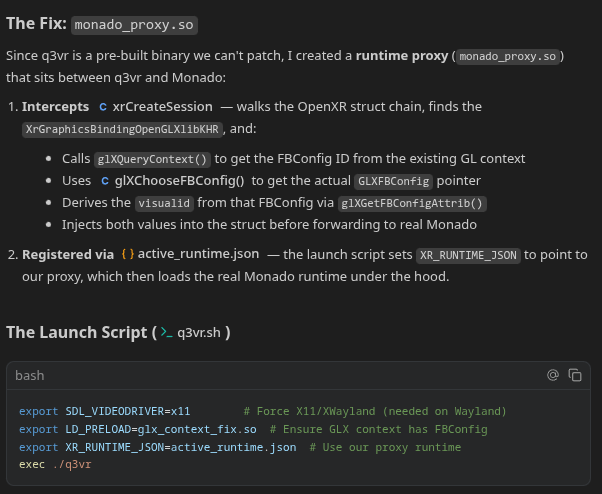Click the C icon before xrCreateSession

pyautogui.click(x=103, y=106)
